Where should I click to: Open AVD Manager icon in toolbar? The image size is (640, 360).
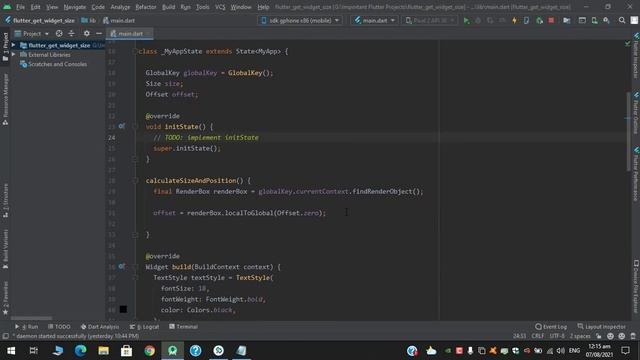(594, 20)
